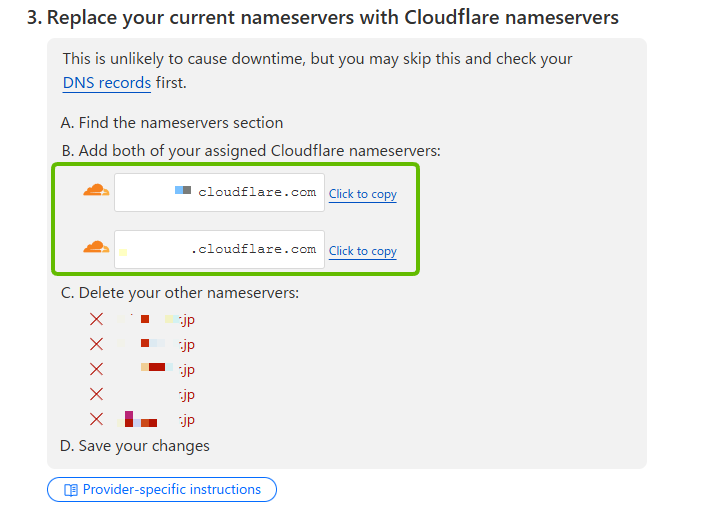Click the first Cloudflare cloud logo icon
Image resolution: width=704 pixels, height=522 pixels.
[96, 190]
